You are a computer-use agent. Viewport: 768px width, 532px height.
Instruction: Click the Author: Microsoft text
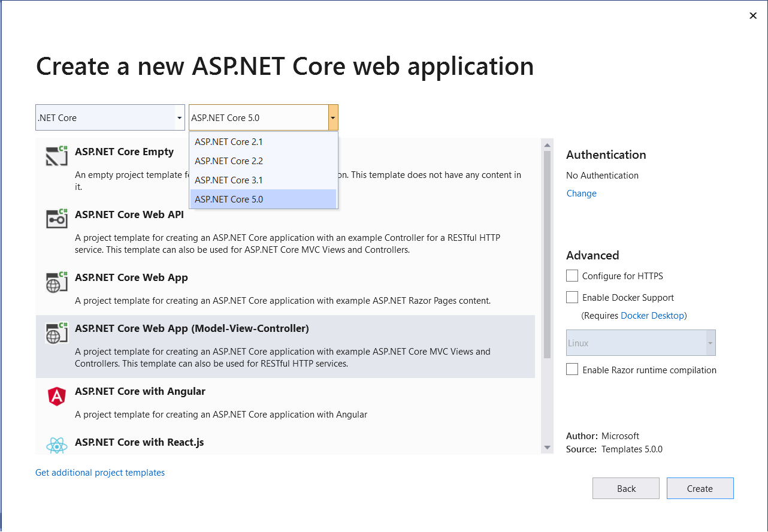[603, 436]
